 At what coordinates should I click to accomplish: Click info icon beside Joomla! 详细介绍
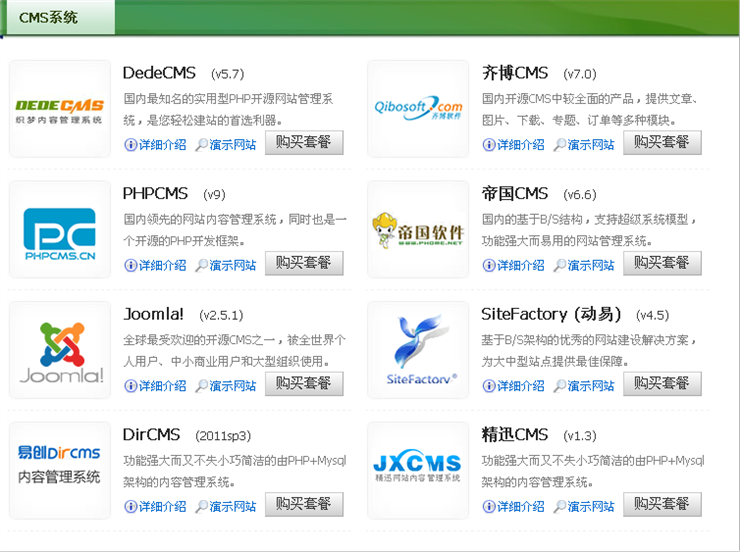click(x=130, y=386)
